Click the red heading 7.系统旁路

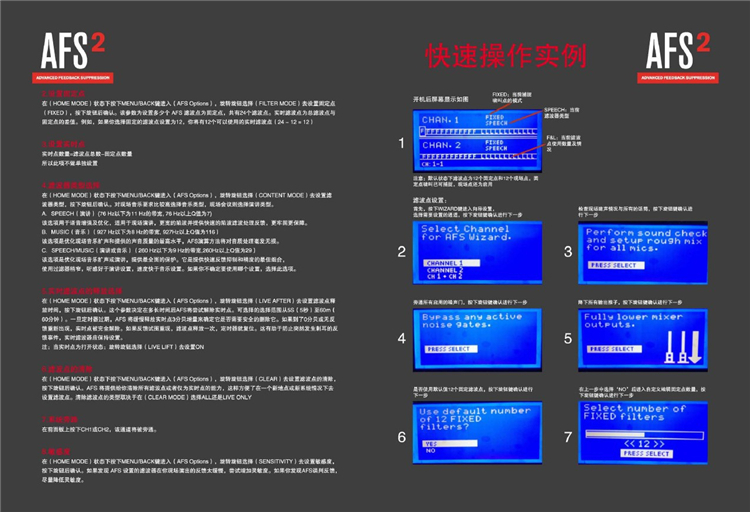[x=60, y=420]
